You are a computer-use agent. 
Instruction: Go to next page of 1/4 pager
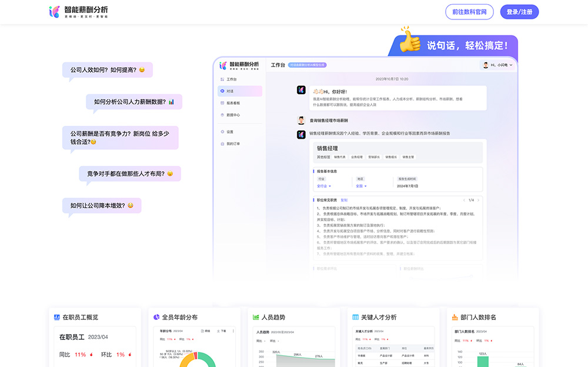click(x=478, y=201)
